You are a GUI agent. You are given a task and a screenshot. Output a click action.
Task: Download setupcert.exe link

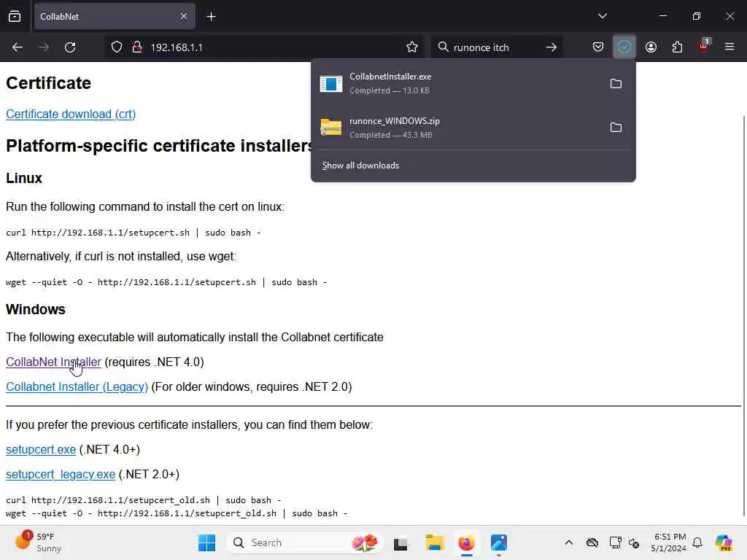click(41, 449)
